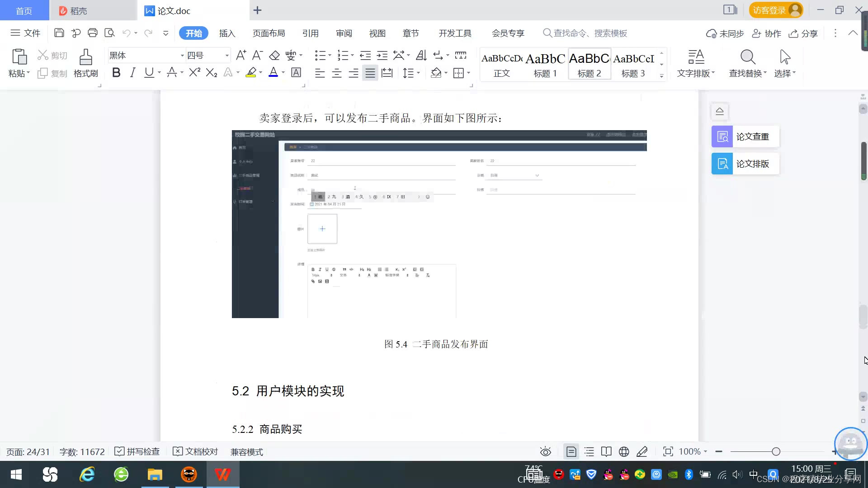Open the font size dropdown 四号
Image resolution: width=868 pixels, height=488 pixels.
pos(226,56)
